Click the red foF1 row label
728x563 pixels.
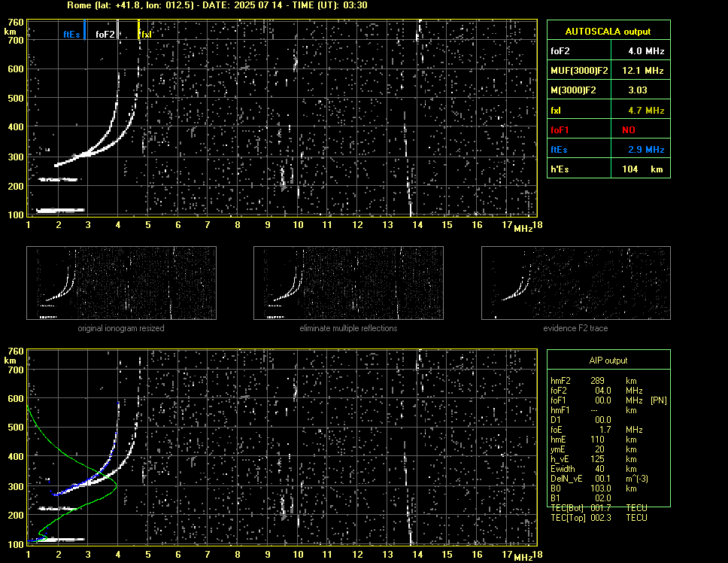(x=560, y=130)
